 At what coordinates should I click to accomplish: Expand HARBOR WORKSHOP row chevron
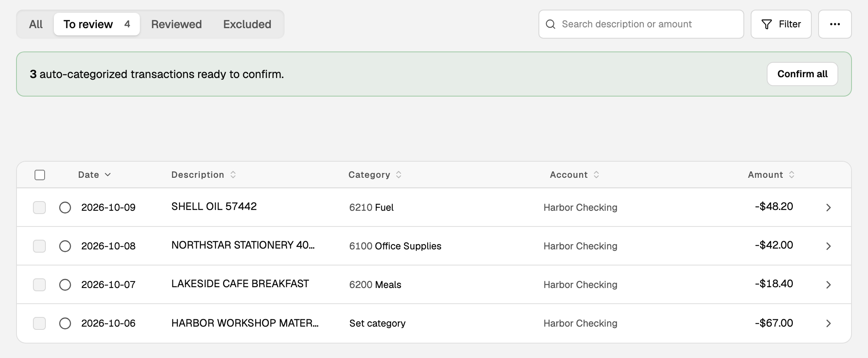[x=828, y=323]
